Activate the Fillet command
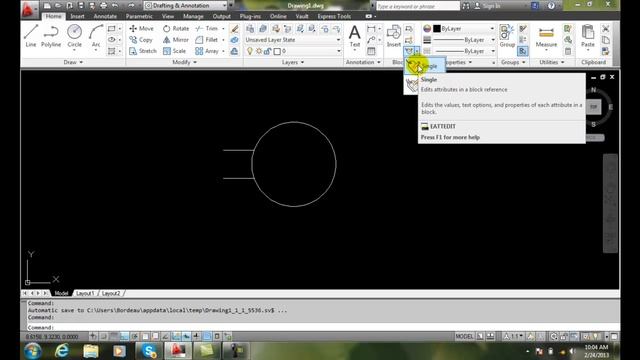 click(207, 40)
